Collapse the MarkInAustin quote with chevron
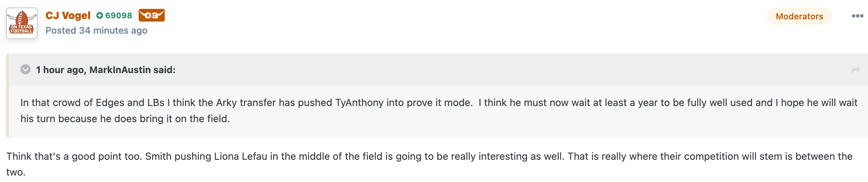868x182 pixels. click(25, 69)
